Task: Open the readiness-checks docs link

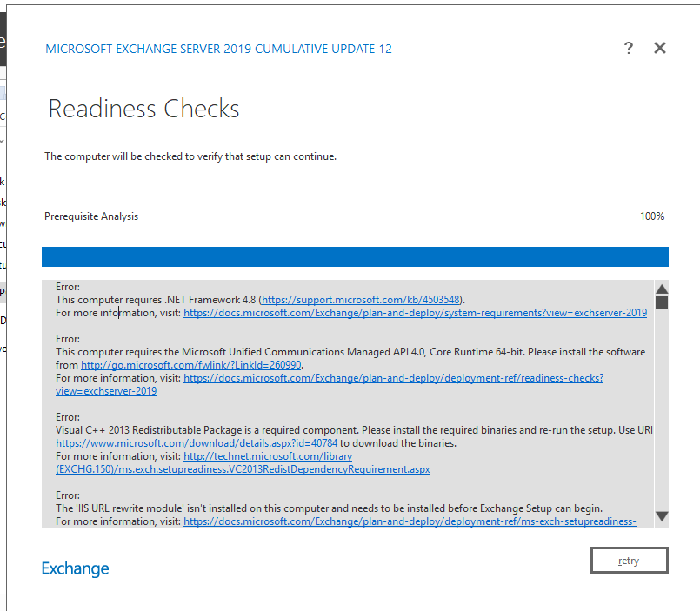Action: (393, 378)
